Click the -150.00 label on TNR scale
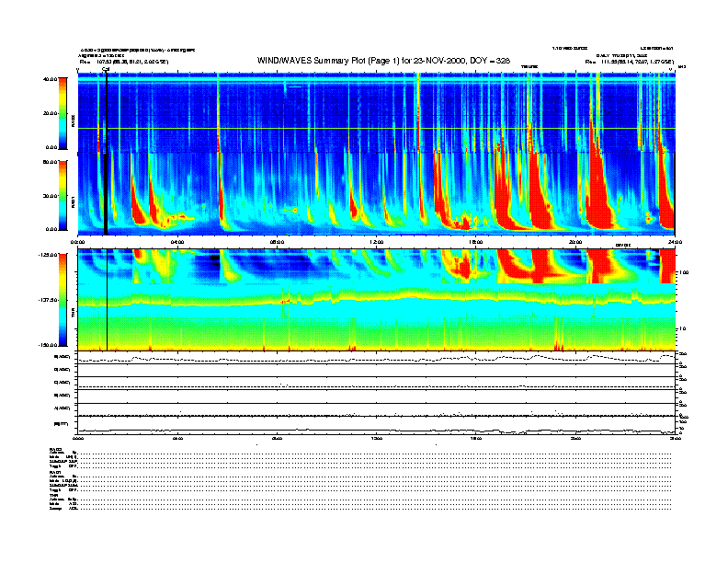 (49, 345)
